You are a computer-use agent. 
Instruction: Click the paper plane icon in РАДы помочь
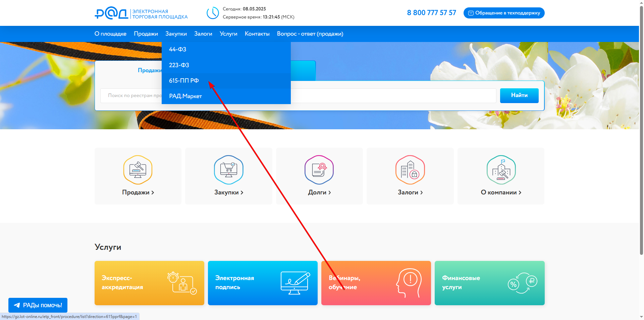pos(17,305)
